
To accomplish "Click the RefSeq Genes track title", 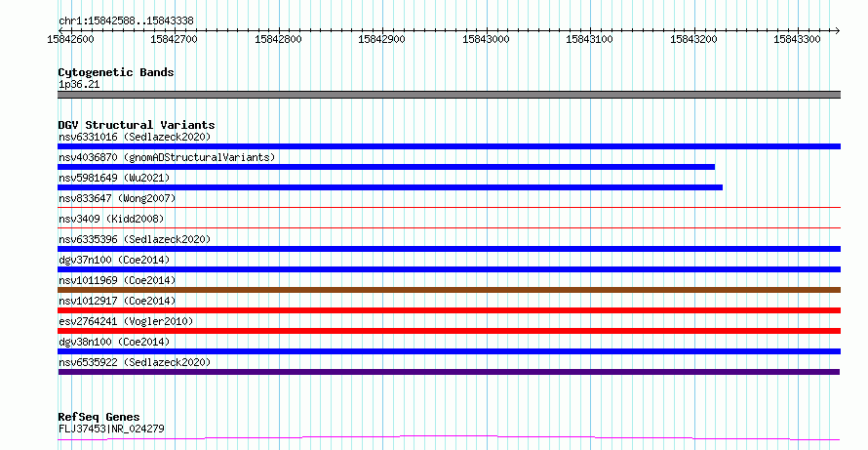I will click(x=99, y=417).
